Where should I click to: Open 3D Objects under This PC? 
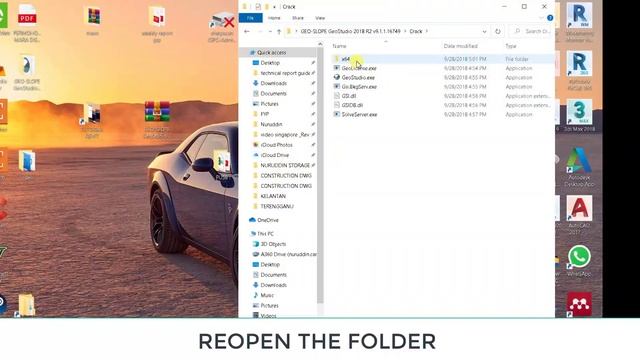click(x=273, y=244)
